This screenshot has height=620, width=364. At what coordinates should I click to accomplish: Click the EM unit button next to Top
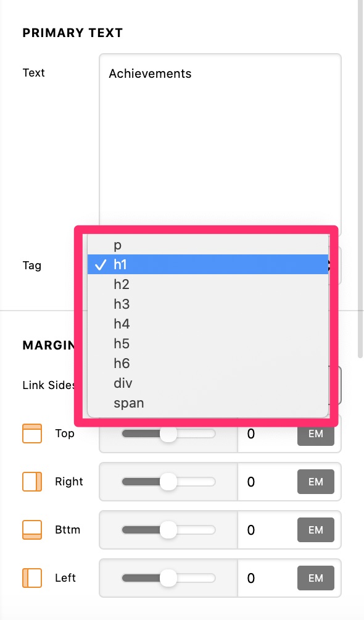point(315,434)
